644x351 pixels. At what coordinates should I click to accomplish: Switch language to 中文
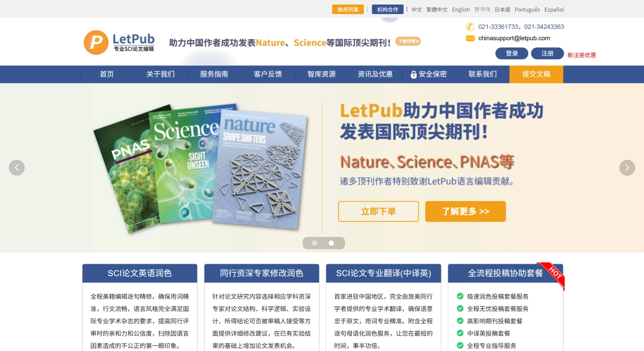[x=417, y=10]
